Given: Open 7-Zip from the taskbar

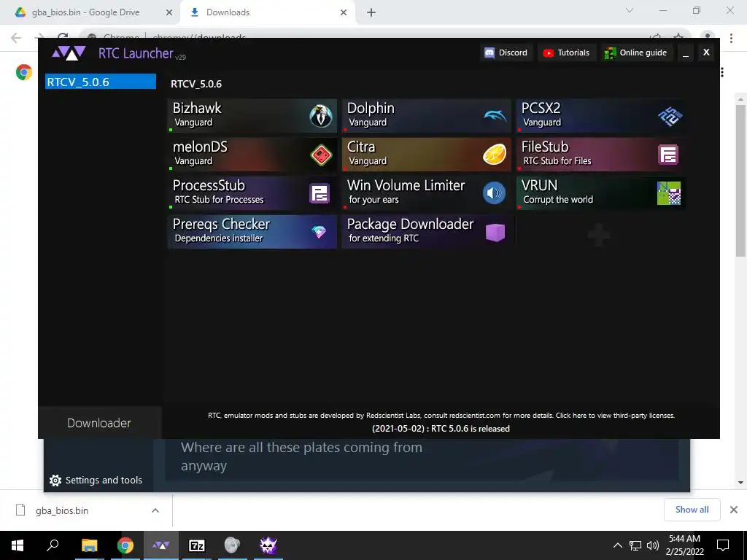Looking at the screenshot, I should tap(197, 545).
